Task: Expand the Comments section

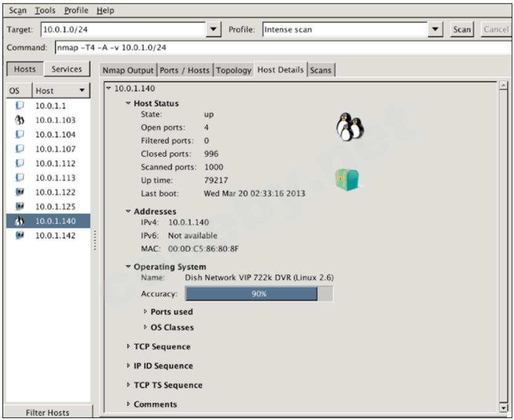Action: click(x=128, y=404)
